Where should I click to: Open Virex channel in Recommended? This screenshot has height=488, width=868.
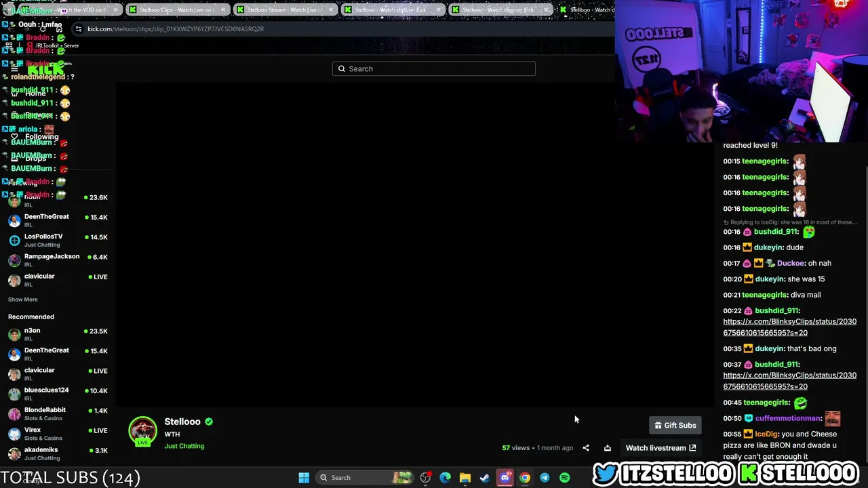(x=58, y=434)
